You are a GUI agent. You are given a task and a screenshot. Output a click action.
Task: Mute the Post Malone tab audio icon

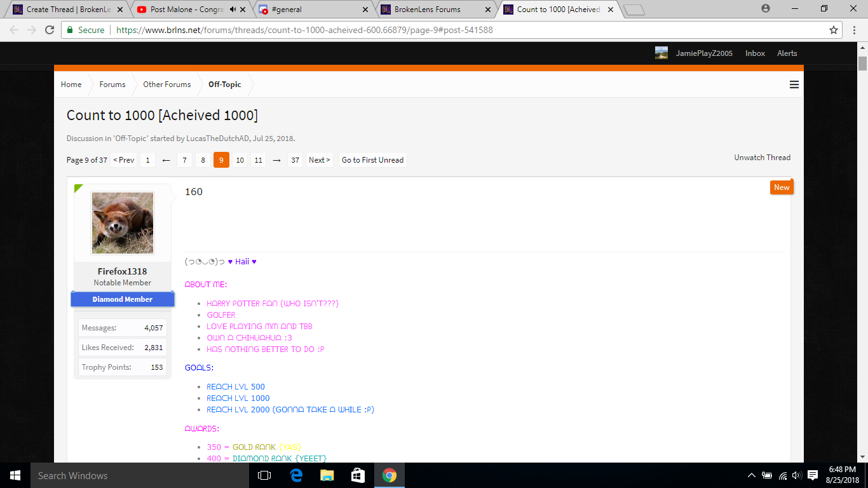click(x=233, y=10)
